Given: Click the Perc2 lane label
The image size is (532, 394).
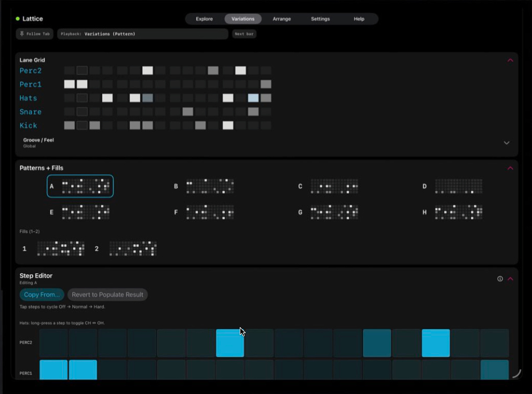Looking at the screenshot, I should pyautogui.click(x=31, y=71).
